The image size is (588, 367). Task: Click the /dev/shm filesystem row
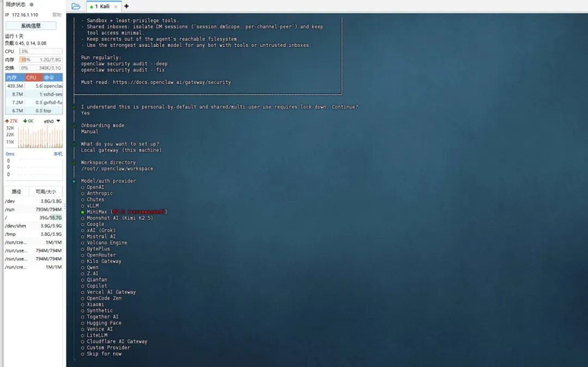tap(33, 226)
